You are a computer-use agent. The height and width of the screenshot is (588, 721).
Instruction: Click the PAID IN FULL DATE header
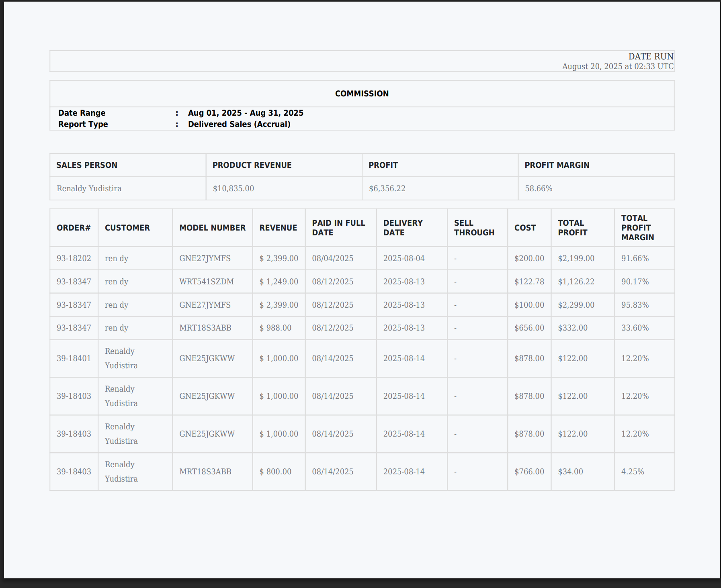(x=338, y=228)
